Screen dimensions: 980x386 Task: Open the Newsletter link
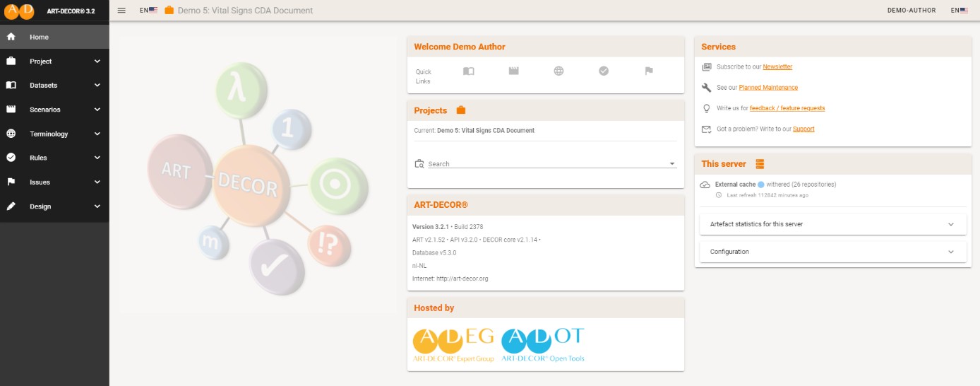777,67
